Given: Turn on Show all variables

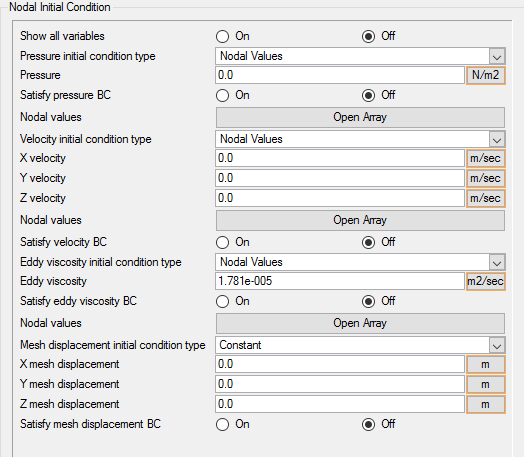Looking at the screenshot, I should pyautogui.click(x=223, y=36).
